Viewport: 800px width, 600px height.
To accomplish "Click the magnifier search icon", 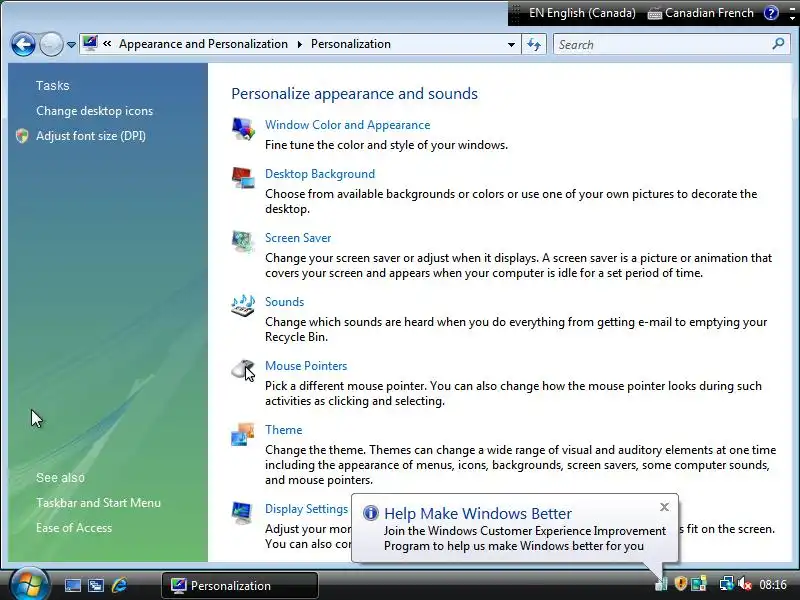I will coord(778,44).
